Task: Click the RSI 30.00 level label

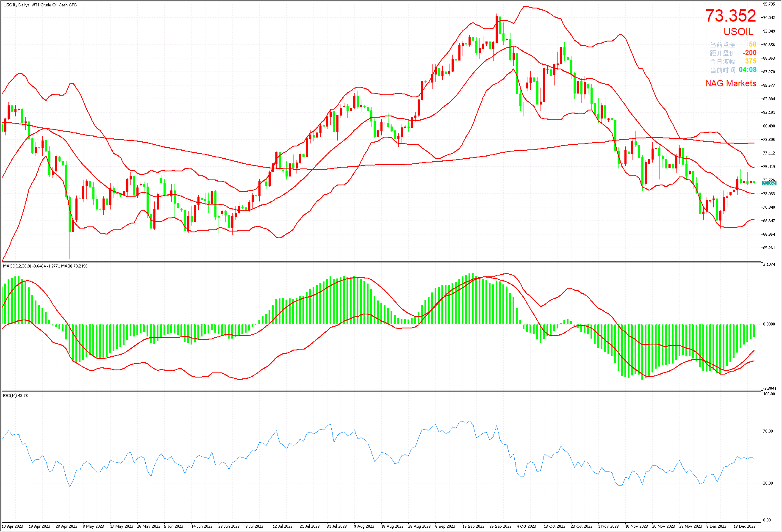Action: [x=768, y=483]
